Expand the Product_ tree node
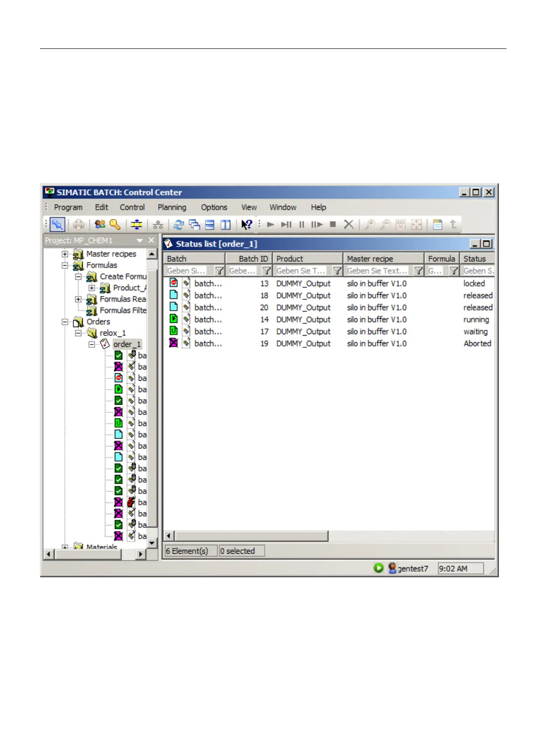The width and height of the screenshot is (560, 746). coord(92,288)
